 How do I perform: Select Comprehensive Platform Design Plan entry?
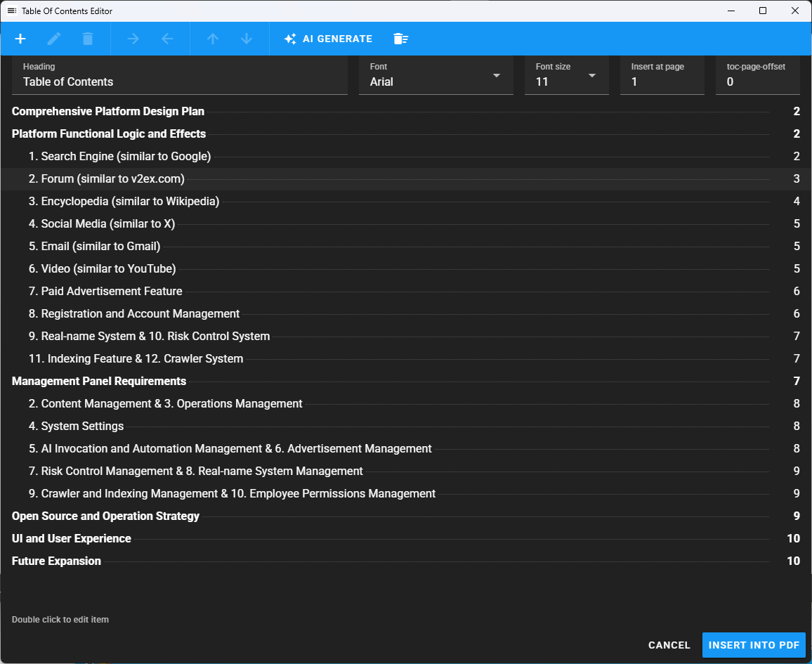[x=406, y=111]
